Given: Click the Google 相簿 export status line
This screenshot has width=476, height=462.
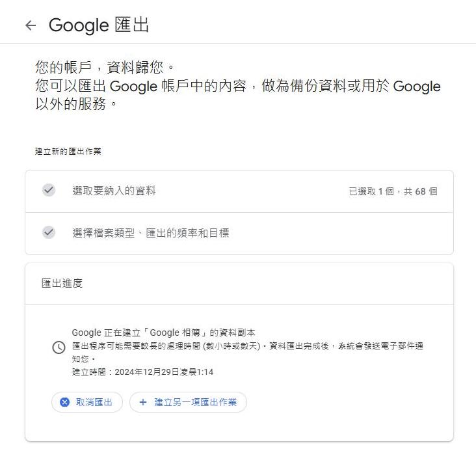Looking at the screenshot, I should point(163,333).
